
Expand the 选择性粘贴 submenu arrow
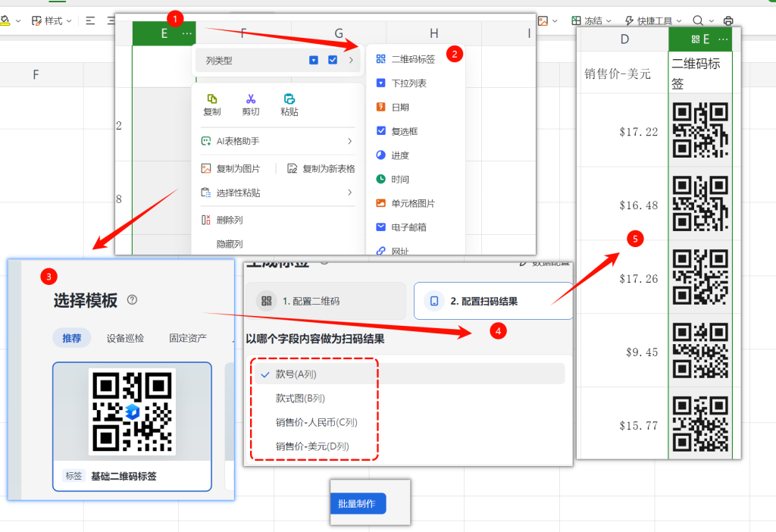click(350, 192)
